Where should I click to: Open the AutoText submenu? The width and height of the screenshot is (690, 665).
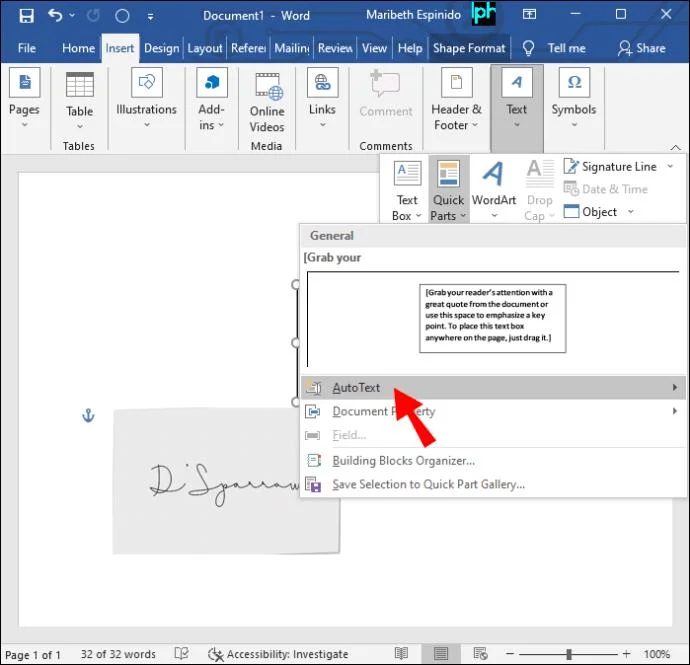click(493, 387)
